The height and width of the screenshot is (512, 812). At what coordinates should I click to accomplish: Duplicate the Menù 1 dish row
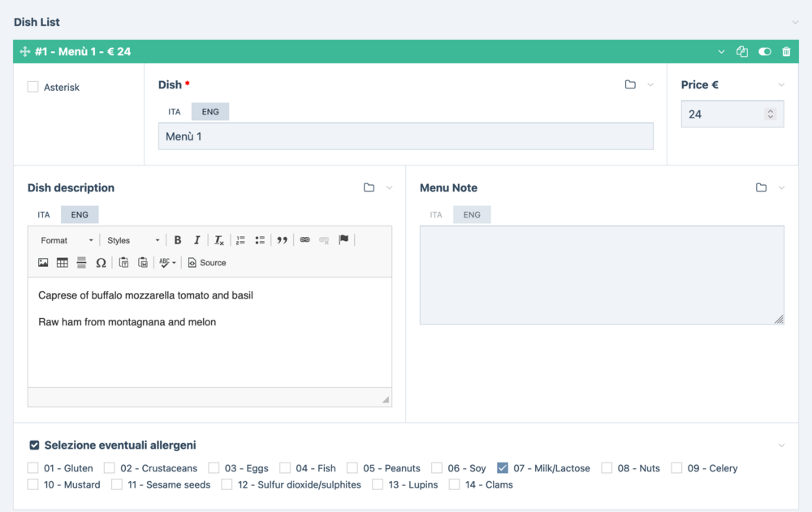pyautogui.click(x=742, y=52)
